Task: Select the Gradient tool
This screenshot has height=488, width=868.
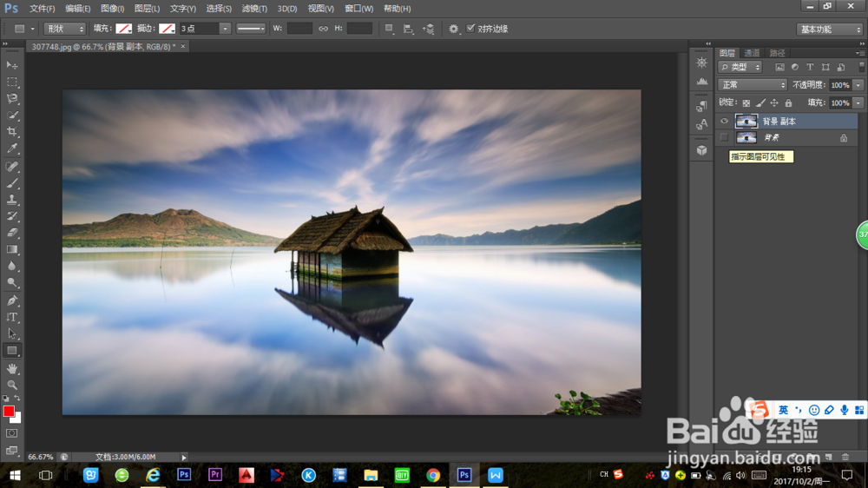Action: click(11, 249)
